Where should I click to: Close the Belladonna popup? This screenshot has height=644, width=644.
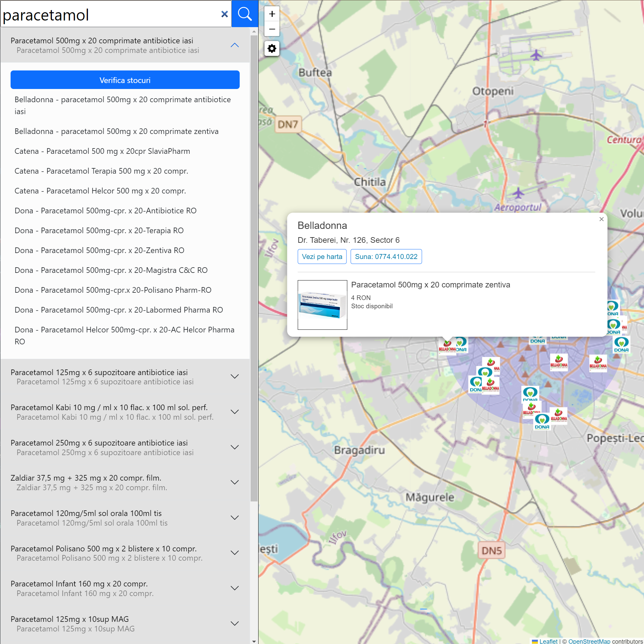click(x=601, y=219)
